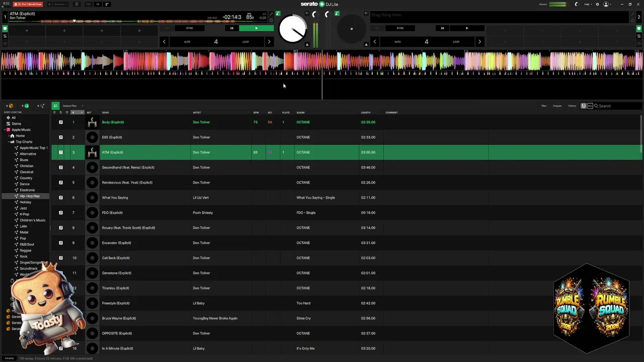Eject the track from the right deck
The width and height of the screenshot is (644, 362).
[366, 45]
